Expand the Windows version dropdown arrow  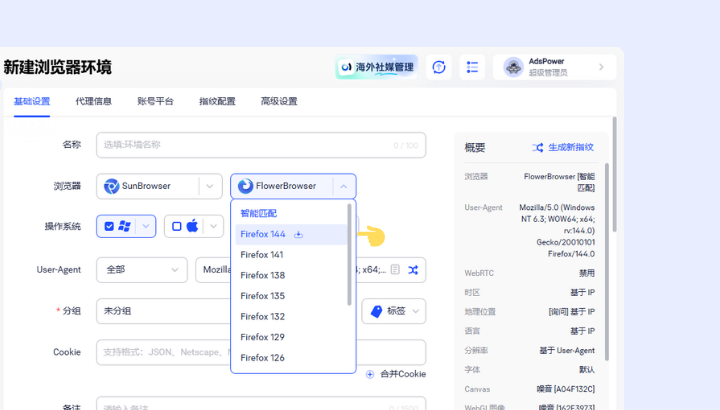pyautogui.click(x=146, y=226)
